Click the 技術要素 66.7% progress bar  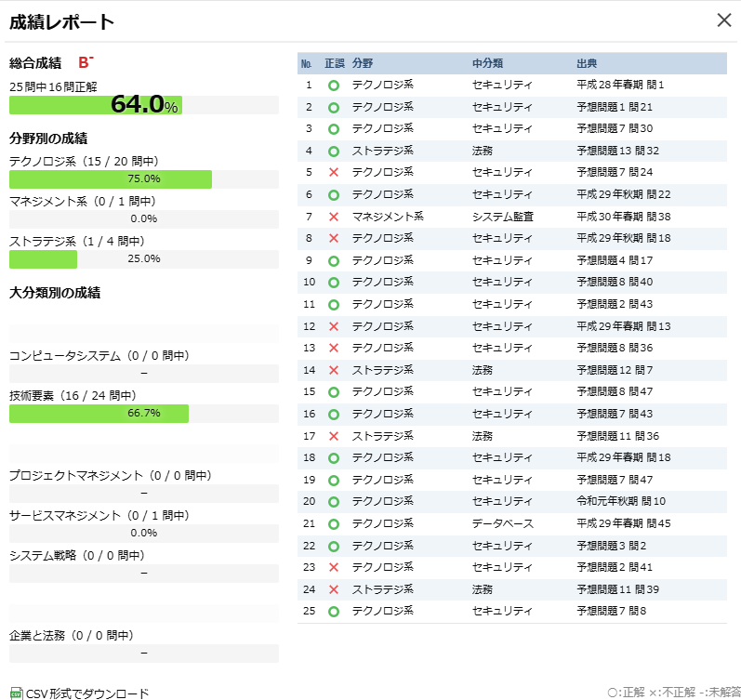pos(144,414)
